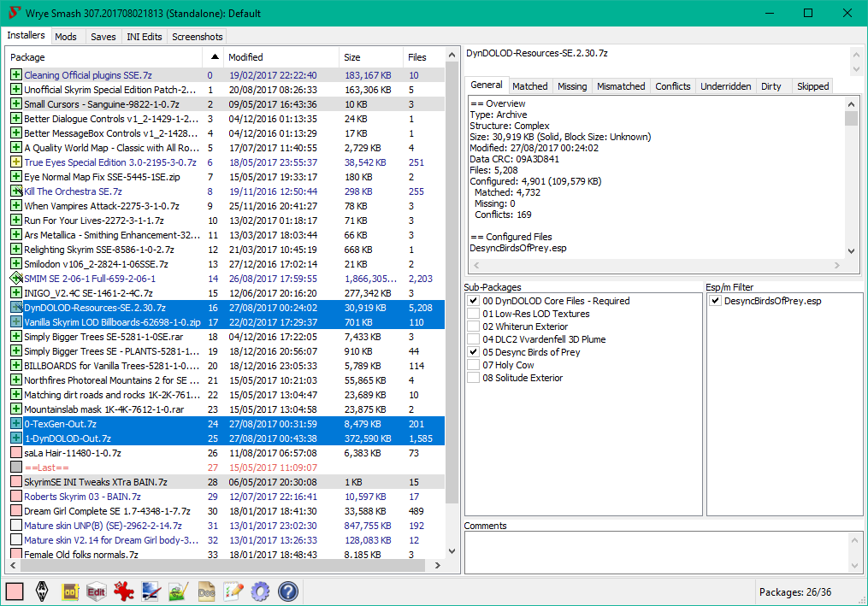Click the sort arrow order column header
868x606 pixels.
213,57
